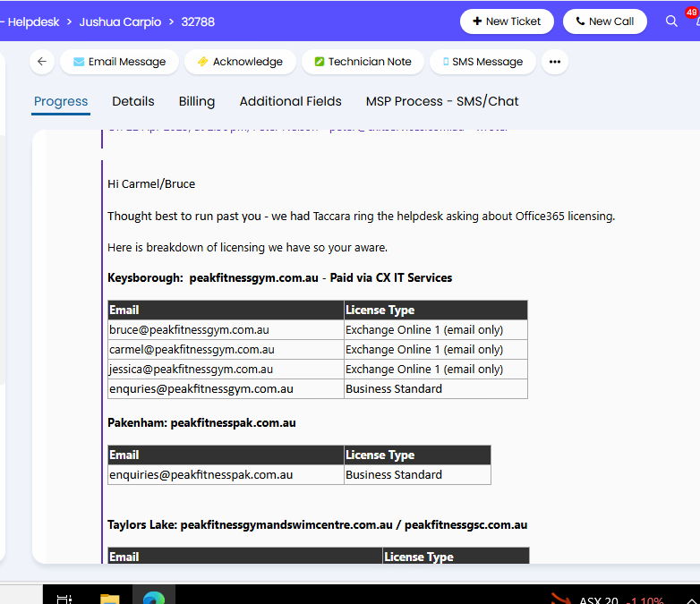The image size is (700, 604).
Task: Open Jushua Carpio breadcrumb link
Action: (x=120, y=21)
